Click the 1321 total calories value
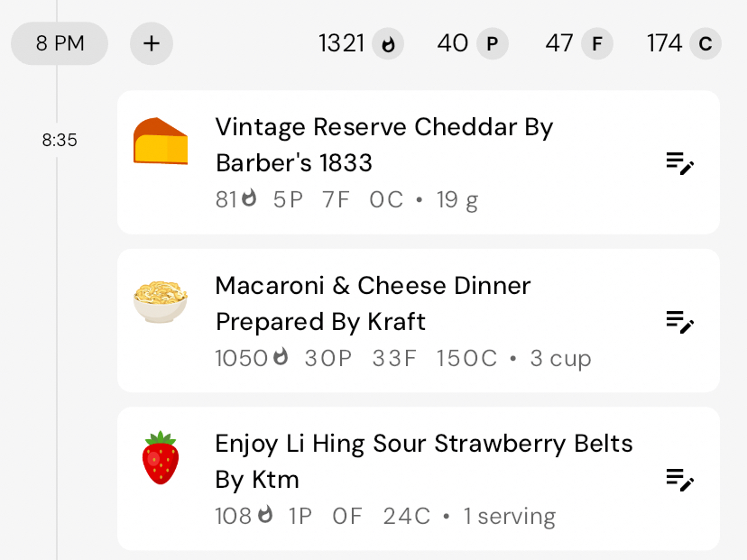 click(x=342, y=43)
